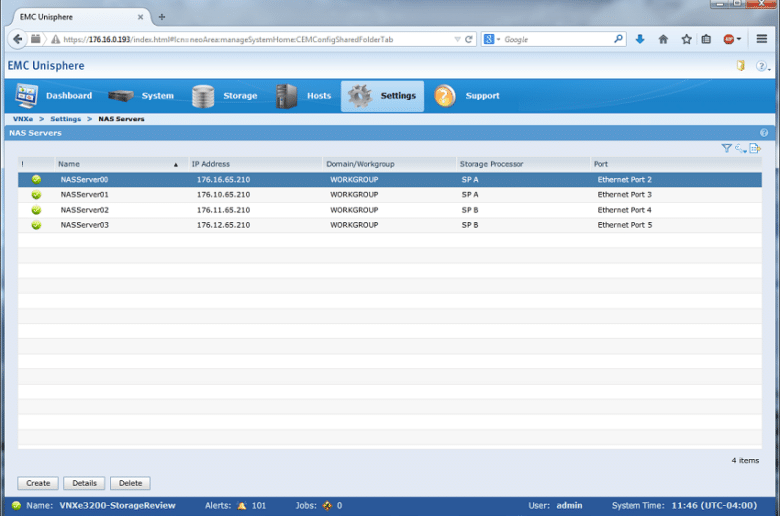Click the Ethernet Port 3 cell
The height and width of the screenshot is (516, 780).
(x=624, y=195)
